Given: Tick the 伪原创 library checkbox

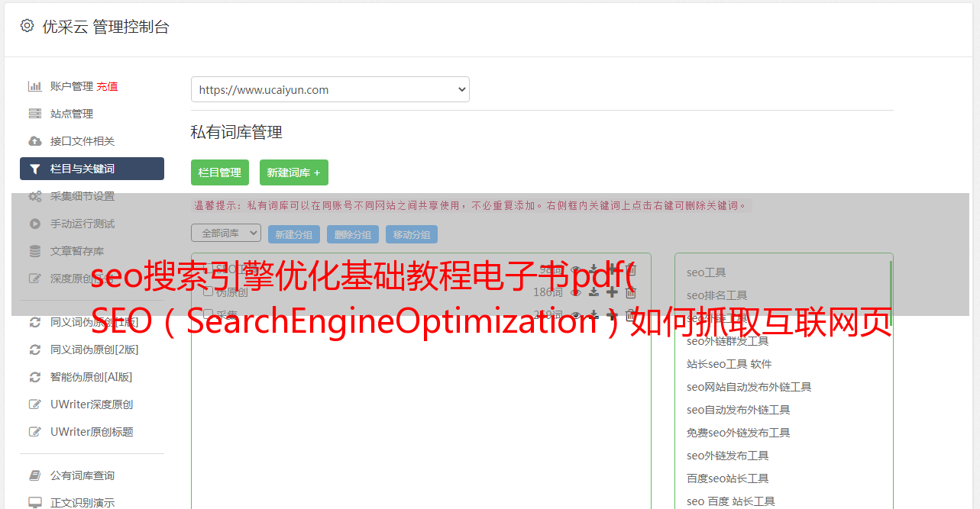Looking at the screenshot, I should point(208,292).
